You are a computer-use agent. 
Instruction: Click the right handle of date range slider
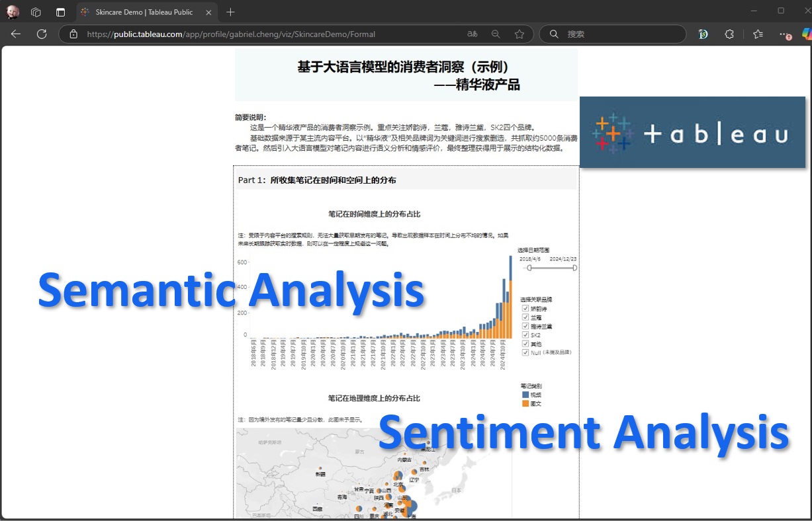click(x=574, y=268)
